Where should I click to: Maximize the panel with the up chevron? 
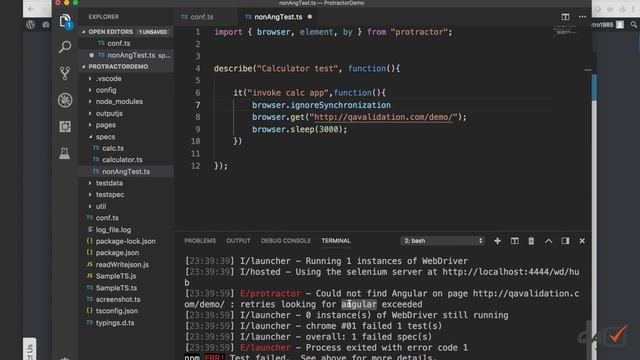548,241
